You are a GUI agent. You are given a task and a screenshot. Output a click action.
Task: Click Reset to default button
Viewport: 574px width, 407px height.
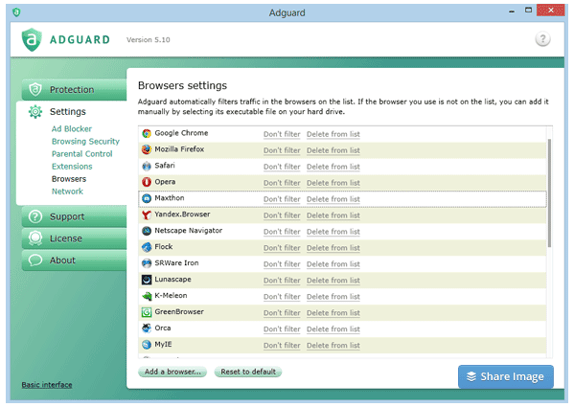248,372
